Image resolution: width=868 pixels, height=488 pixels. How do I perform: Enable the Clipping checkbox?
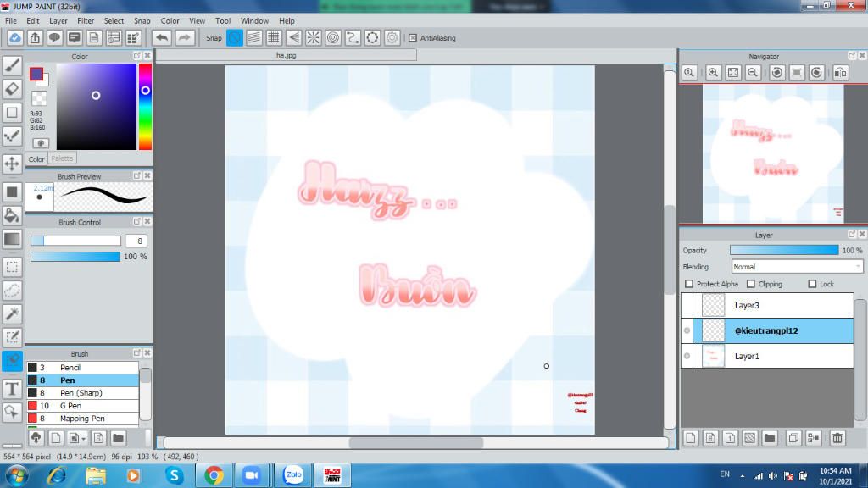[751, 284]
